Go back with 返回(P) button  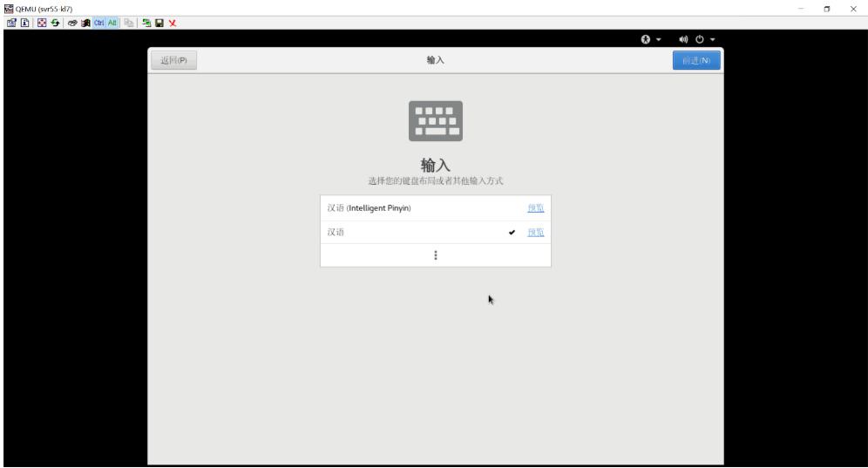tap(173, 60)
